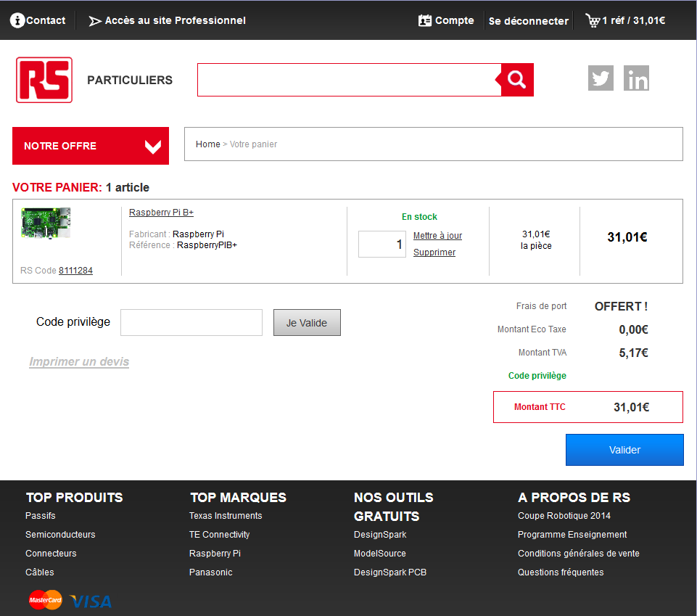The width and height of the screenshot is (697, 616).
Task: Open the Twitter icon link
Action: (x=601, y=78)
